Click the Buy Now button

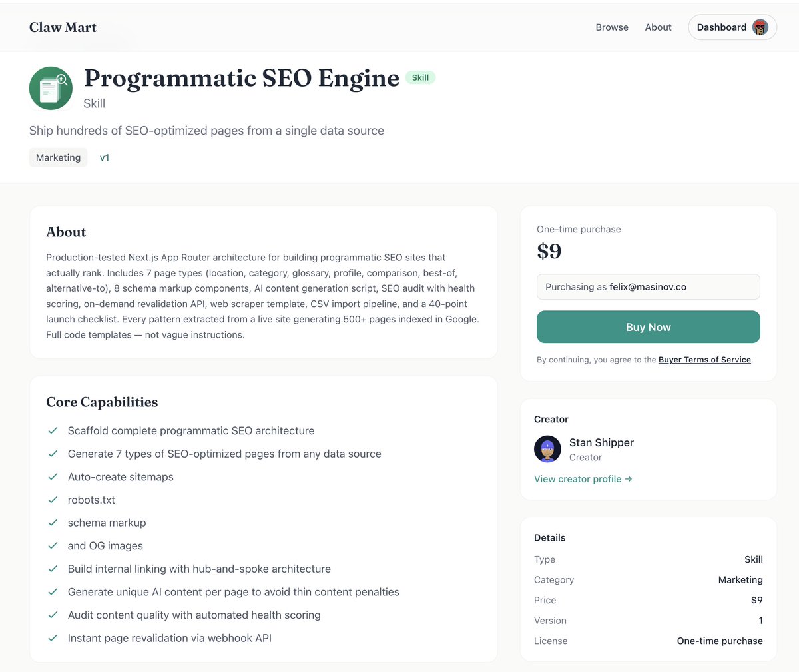pos(649,327)
